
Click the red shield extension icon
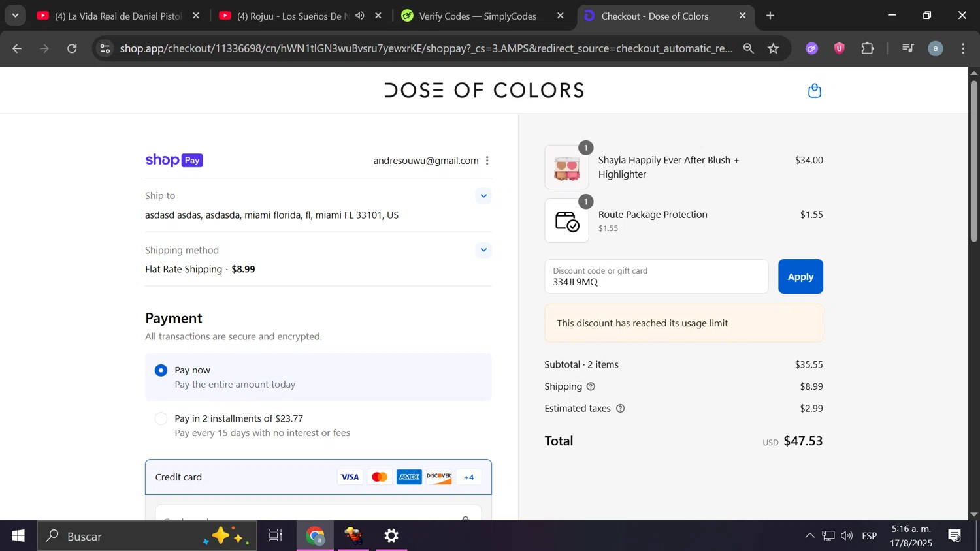pyautogui.click(x=840, y=48)
